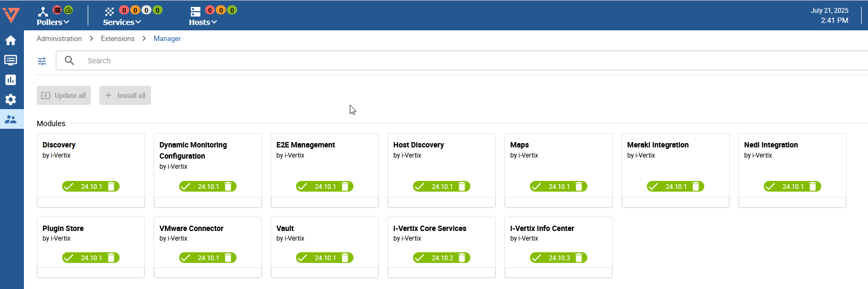Click the orange unreachable hosts counter
The image size is (868, 289).
click(x=221, y=10)
